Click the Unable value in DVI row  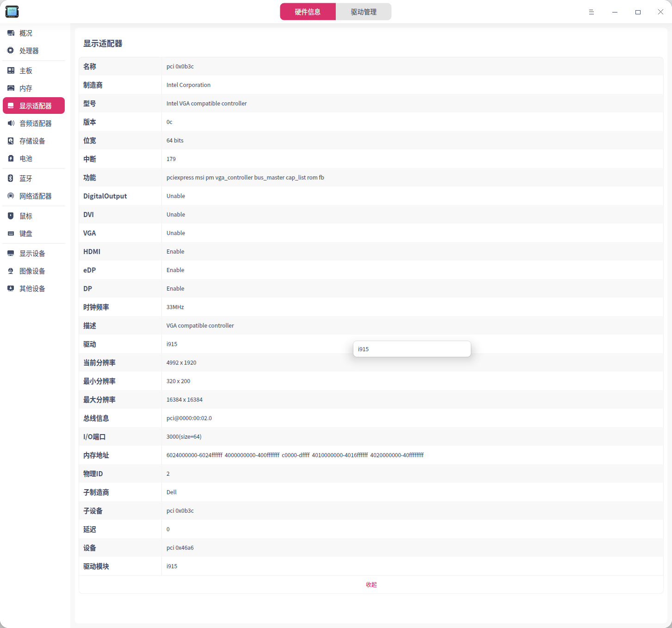[x=176, y=214]
